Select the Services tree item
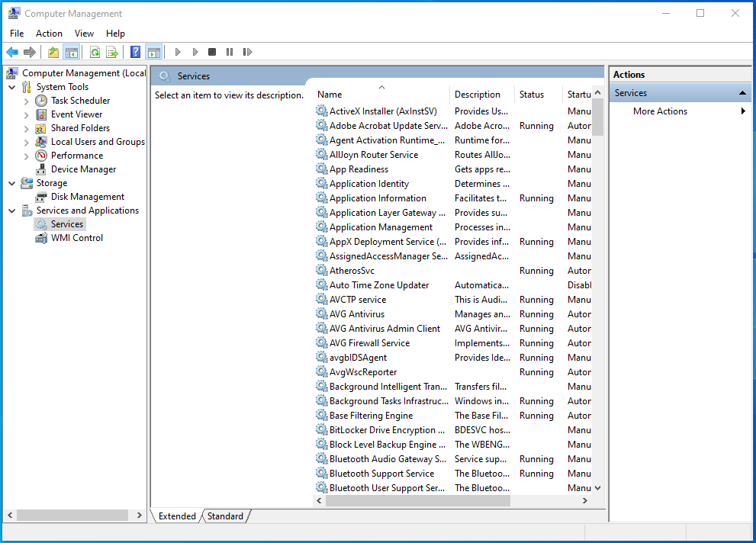 click(x=60, y=224)
